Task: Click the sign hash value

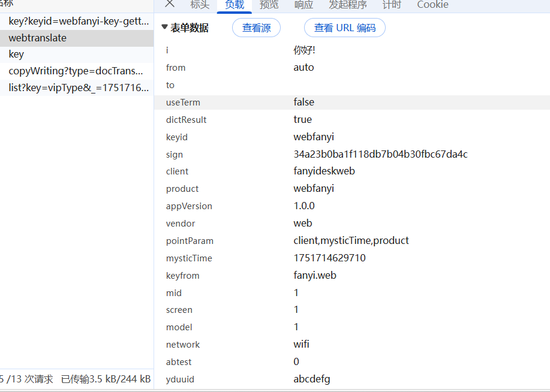Action: pyautogui.click(x=381, y=154)
